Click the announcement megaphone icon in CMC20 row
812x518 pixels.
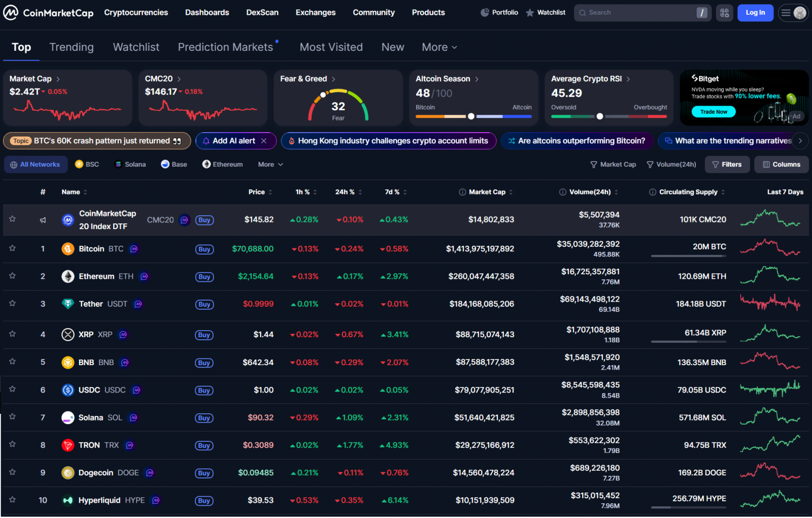pyautogui.click(x=43, y=220)
